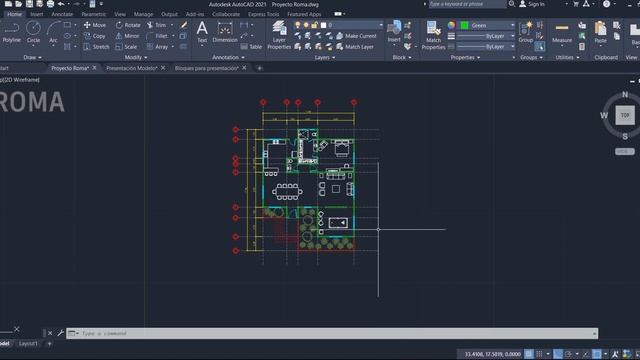Select the Arc tool
640x360 pixels.
(53, 32)
